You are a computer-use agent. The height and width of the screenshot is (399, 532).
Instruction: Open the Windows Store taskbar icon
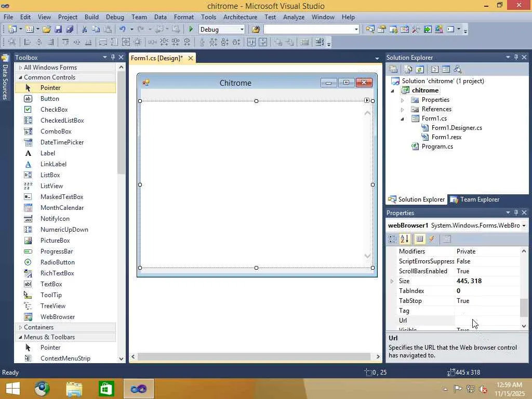click(106, 389)
